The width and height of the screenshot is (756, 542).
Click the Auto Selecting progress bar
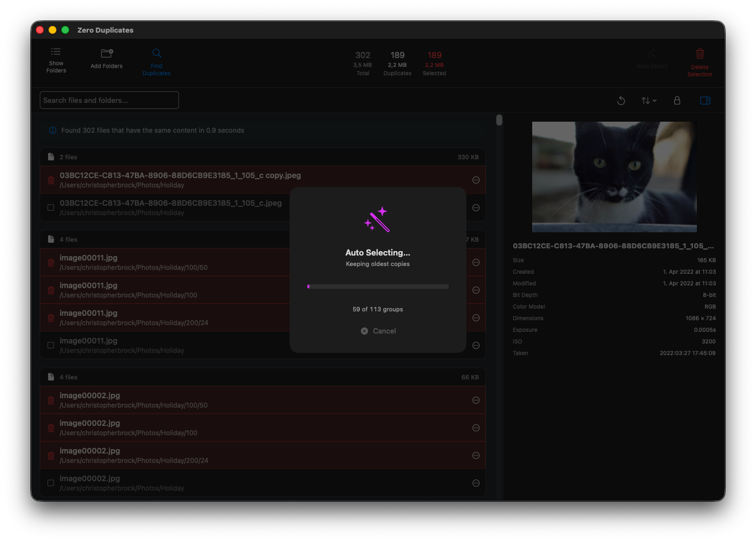[378, 286]
